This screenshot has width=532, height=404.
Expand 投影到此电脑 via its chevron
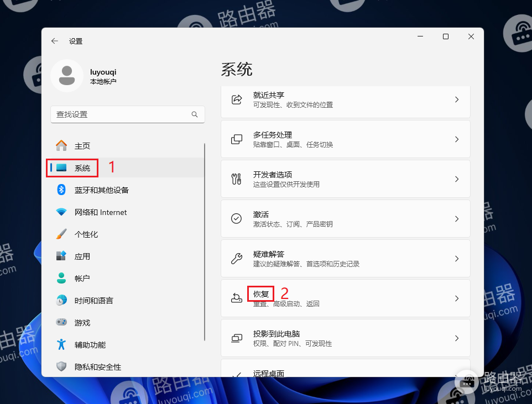pos(457,338)
